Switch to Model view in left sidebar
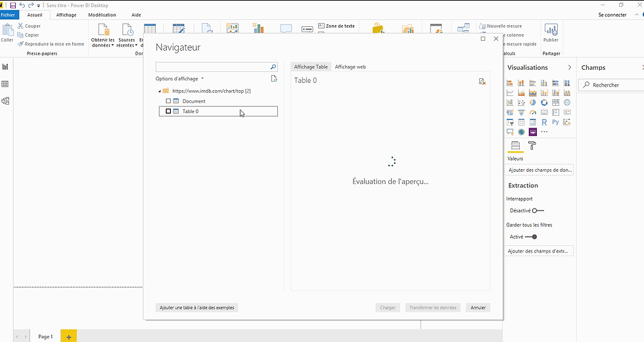The height and width of the screenshot is (342, 644). [x=5, y=101]
